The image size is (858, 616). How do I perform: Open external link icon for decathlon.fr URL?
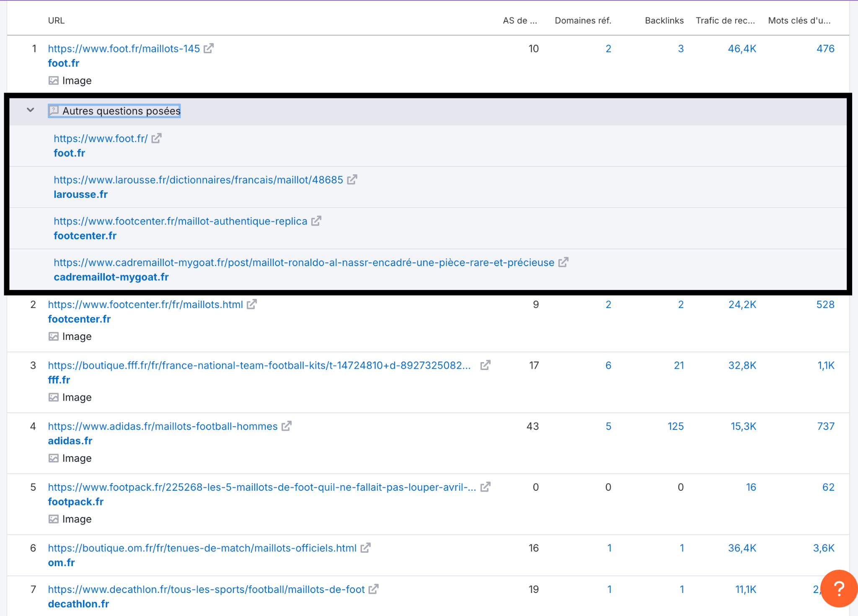(x=374, y=589)
